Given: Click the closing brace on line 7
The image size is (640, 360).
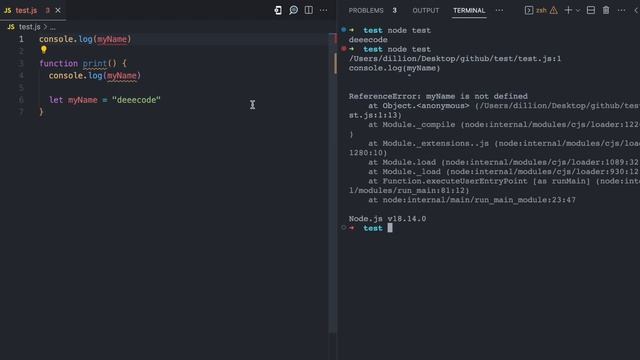Looking at the screenshot, I should tap(41, 112).
